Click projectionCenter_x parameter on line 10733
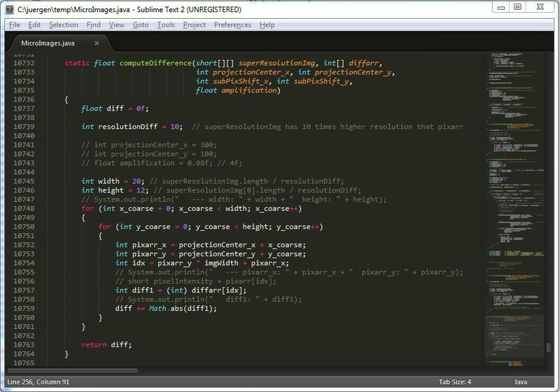560x392 pixels. point(251,73)
